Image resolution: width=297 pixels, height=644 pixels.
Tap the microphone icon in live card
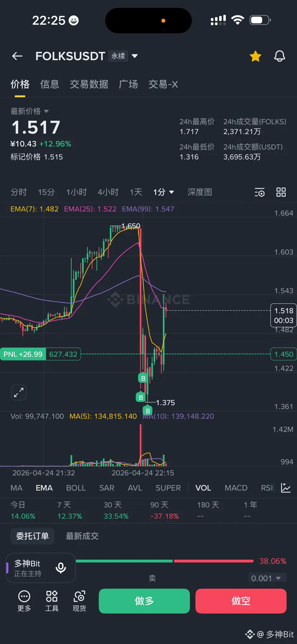(x=61, y=568)
